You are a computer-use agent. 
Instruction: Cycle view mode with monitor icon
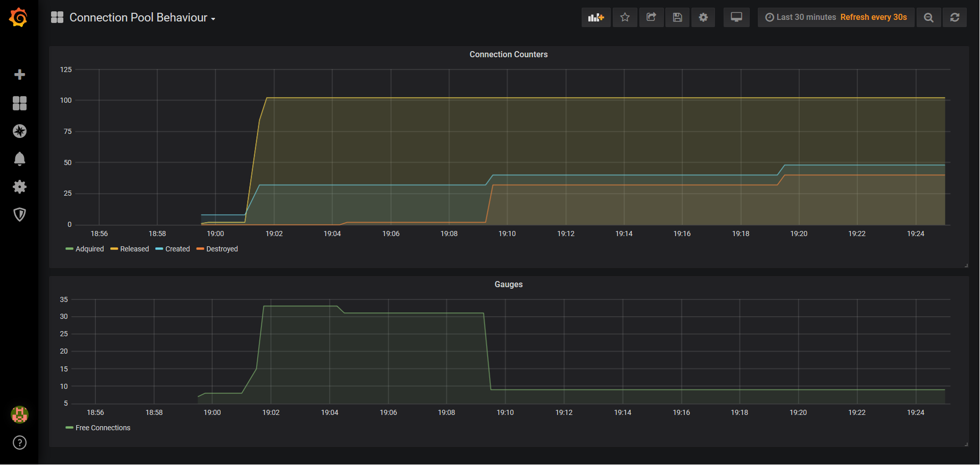click(736, 17)
